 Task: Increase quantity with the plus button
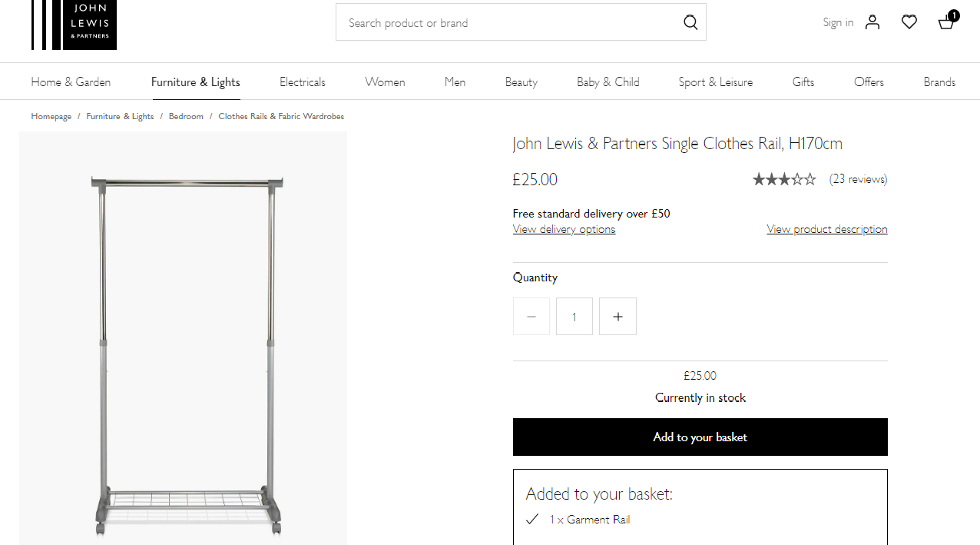click(617, 317)
